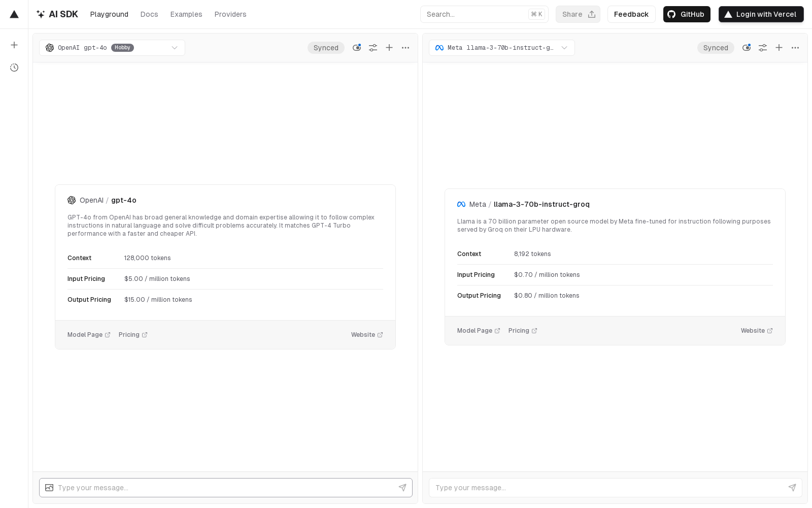
Task: Open the GitHub repository via the GitHub icon
Action: click(x=672, y=14)
